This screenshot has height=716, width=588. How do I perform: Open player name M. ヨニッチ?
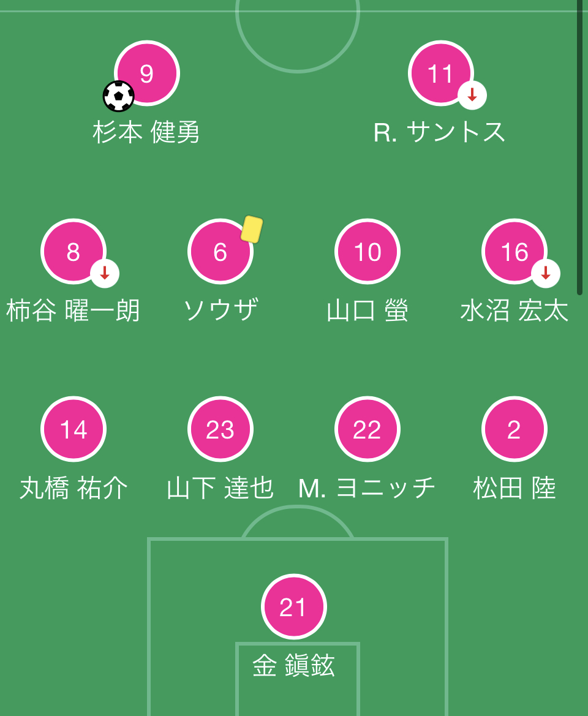click(x=367, y=488)
